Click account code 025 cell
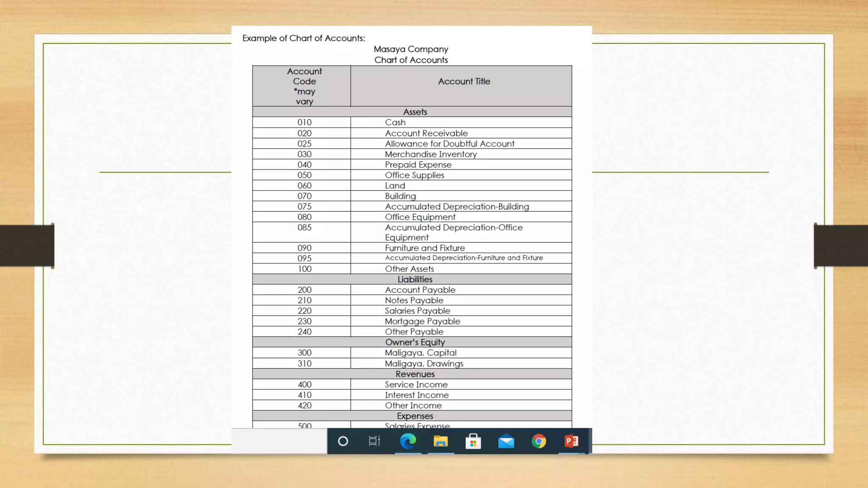This screenshot has width=868, height=488. click(x=304, y=144)
